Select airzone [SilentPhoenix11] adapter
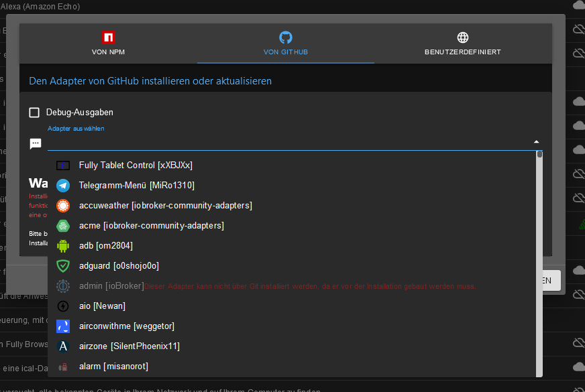The image size is (585, 392). 292,346
